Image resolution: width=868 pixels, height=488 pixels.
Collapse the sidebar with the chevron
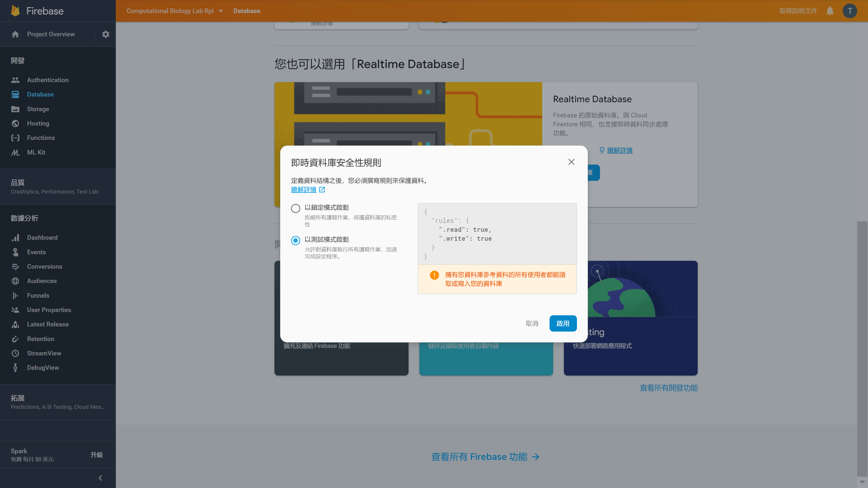click(x=100, y=478)
